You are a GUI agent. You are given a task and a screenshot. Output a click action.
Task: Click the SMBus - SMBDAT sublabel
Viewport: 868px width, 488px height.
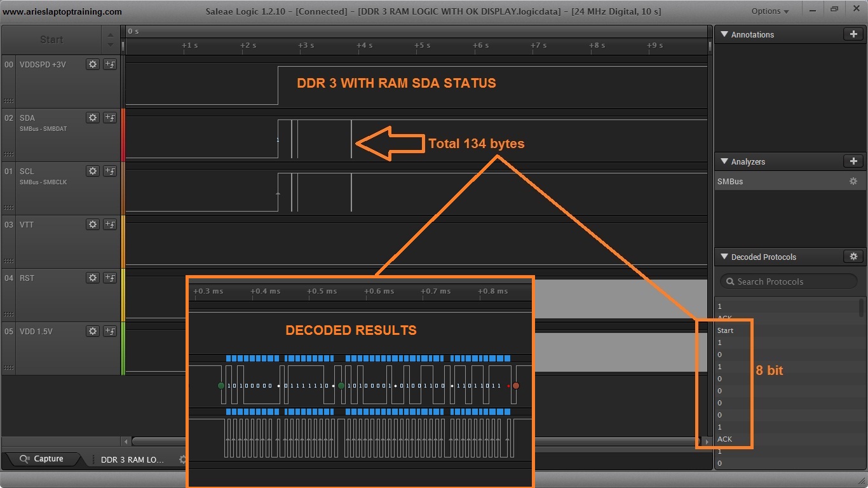pyautogui.click(x=43, y=129)
